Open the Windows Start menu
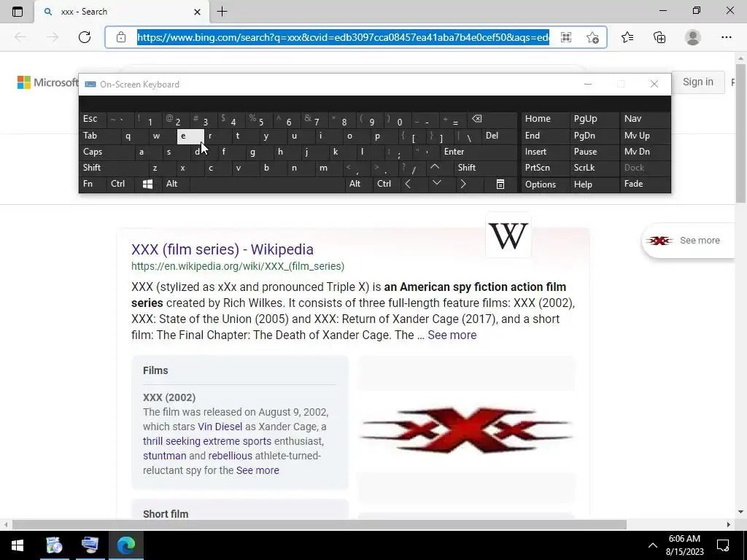The height and width of the screenshot is (560, 747). pyautogui.click(x=18, y=545)
